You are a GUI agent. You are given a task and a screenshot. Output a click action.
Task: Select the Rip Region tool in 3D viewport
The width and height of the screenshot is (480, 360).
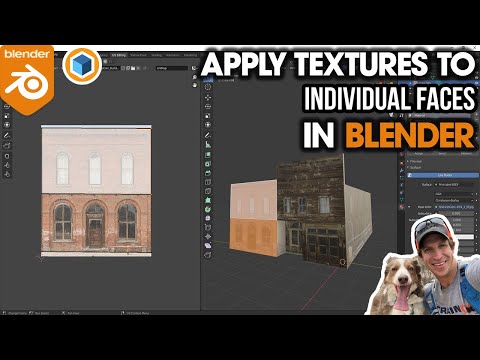click(x=208, y=255)
